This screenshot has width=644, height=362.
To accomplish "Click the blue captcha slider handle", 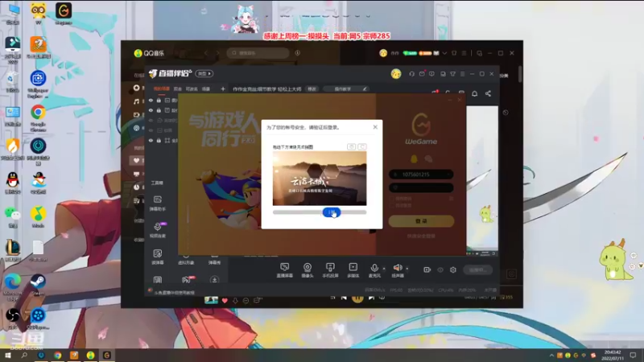I will click(x=332, y=212).
